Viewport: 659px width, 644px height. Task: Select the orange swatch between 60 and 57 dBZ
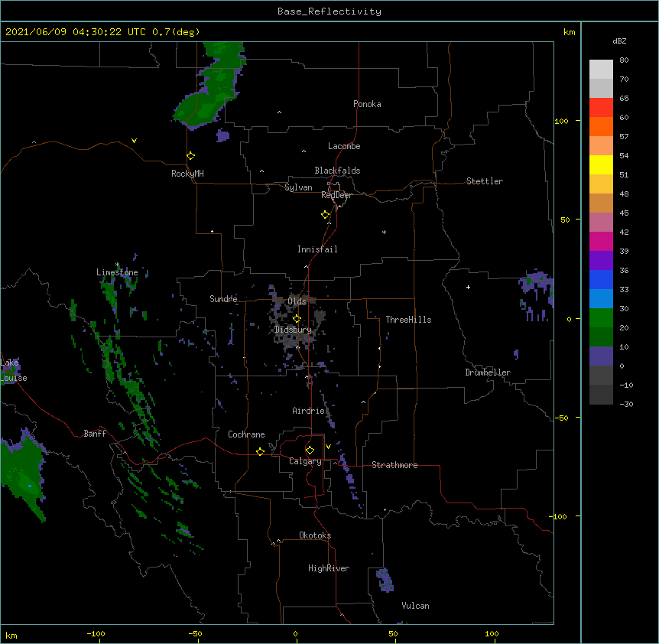601,126
